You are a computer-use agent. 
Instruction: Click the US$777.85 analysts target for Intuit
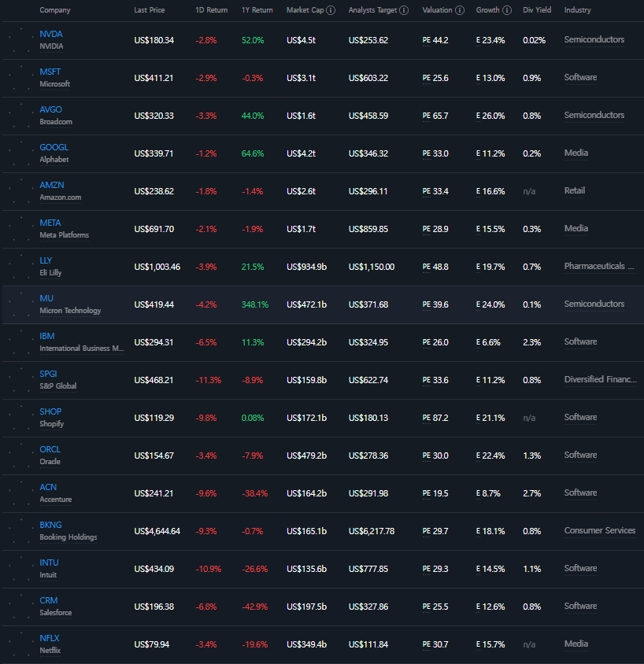point(368,569)
